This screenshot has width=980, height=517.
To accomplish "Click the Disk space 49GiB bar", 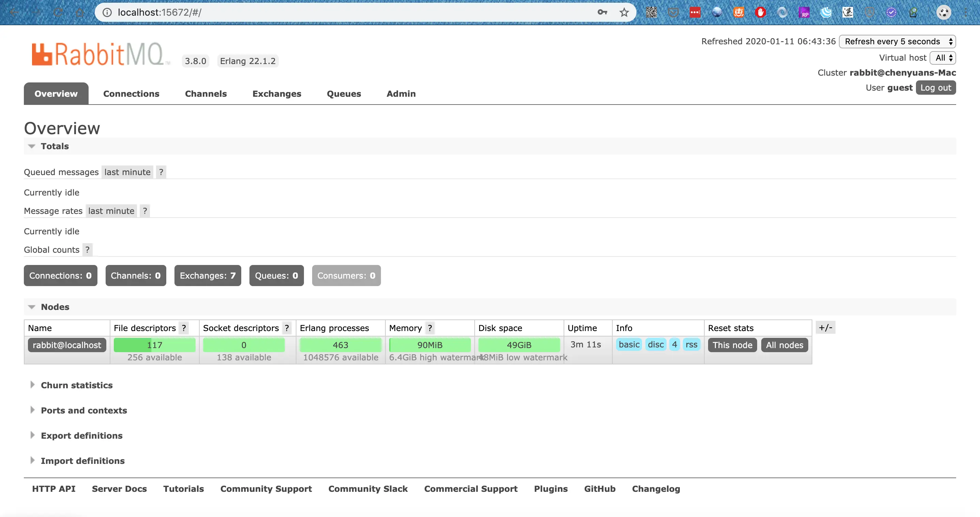I will (x=519, y=345).
